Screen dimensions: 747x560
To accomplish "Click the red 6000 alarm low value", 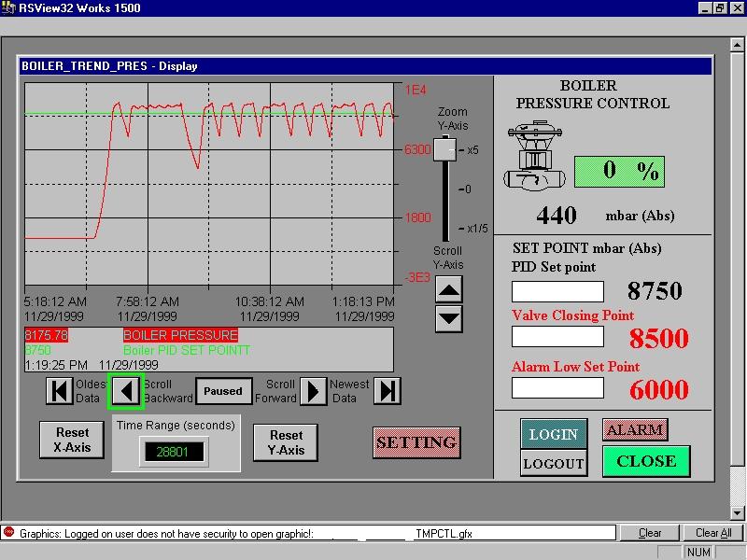I will point(659,389).
